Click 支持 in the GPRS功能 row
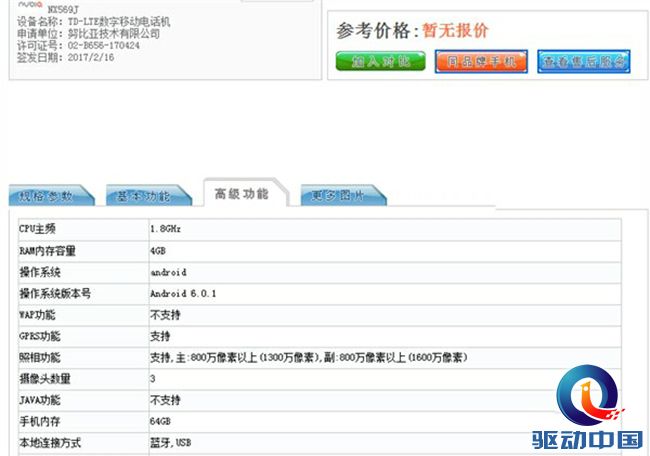The width and height of the screenshot is (650, 456). click(160, 336)
